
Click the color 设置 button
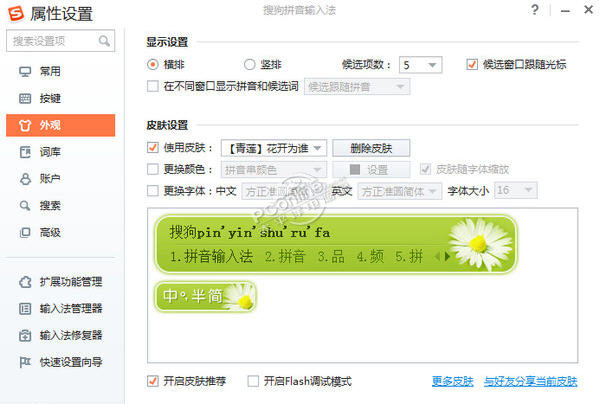tap(371, 169)
